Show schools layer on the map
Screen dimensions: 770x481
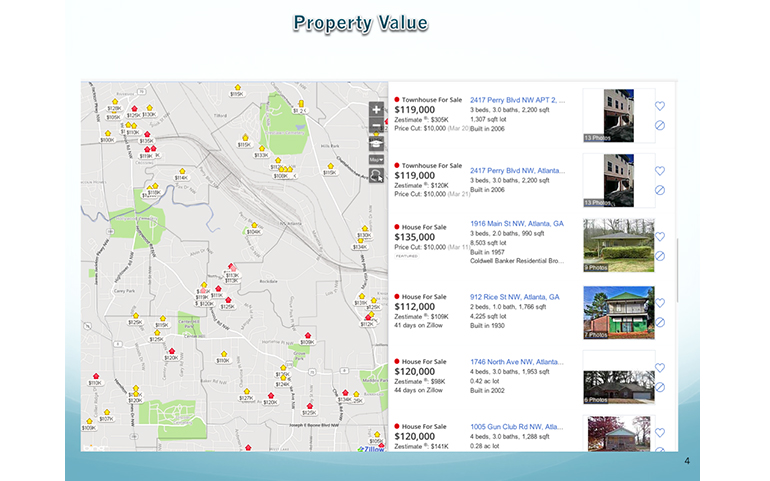(376, 142)
